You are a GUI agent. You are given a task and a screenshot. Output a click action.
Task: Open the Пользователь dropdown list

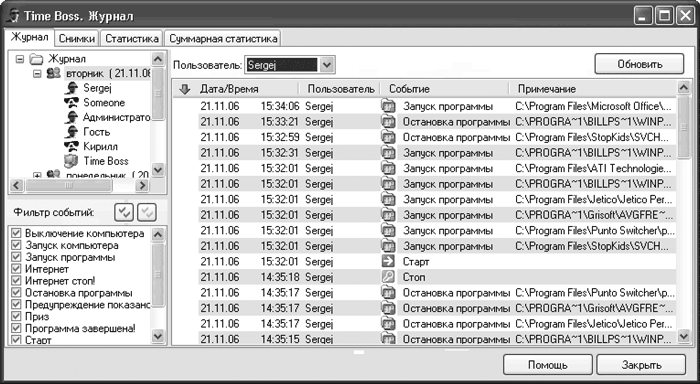tap(327, 65)
